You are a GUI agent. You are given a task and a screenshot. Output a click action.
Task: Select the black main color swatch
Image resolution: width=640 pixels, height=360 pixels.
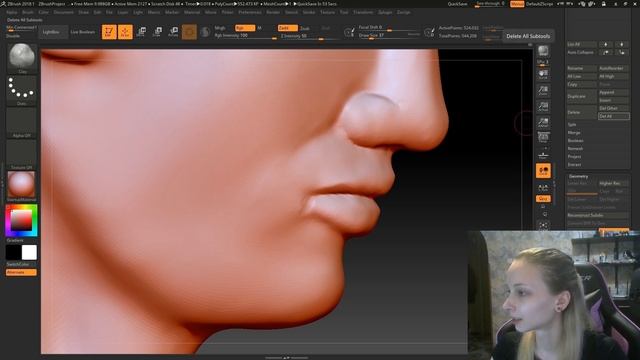(x=13, y=252)
